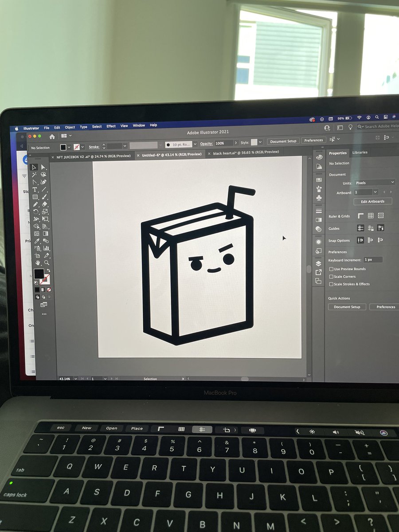Open the Units Pixels dropdown
Image resolution: width=399 pixels, height=532 pixels.
click(x=375, y=183)
